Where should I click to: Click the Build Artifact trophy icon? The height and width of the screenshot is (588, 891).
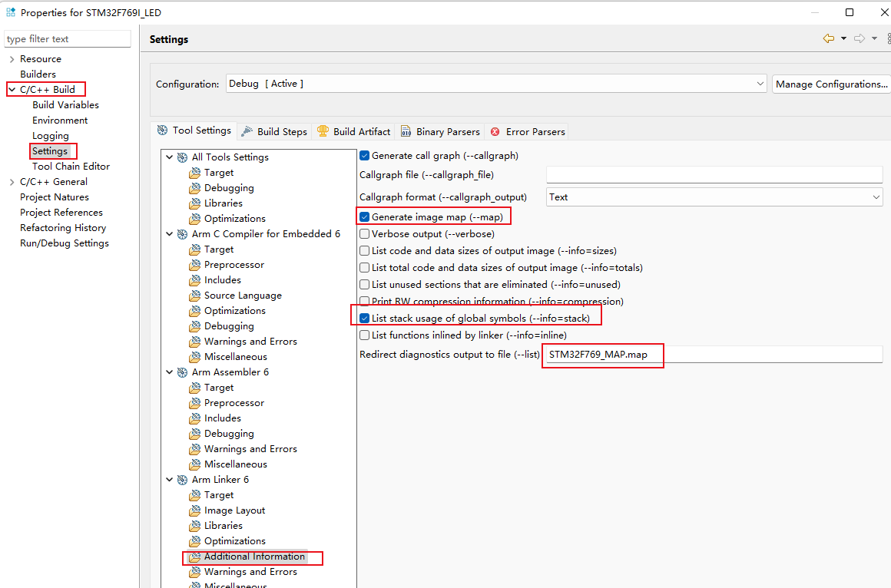click(323, 131)
